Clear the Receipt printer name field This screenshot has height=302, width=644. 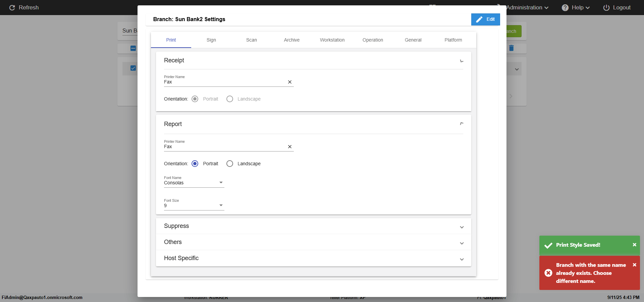[290, 82]
